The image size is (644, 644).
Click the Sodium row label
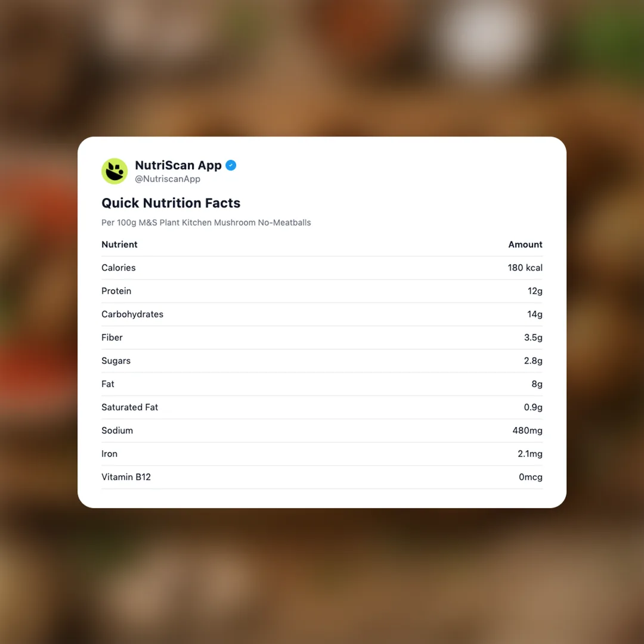117,431
